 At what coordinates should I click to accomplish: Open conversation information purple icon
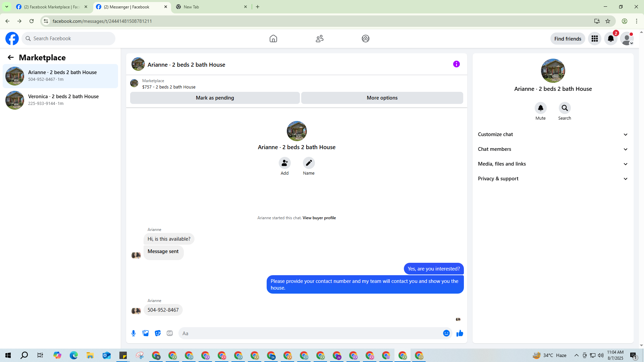457,64
